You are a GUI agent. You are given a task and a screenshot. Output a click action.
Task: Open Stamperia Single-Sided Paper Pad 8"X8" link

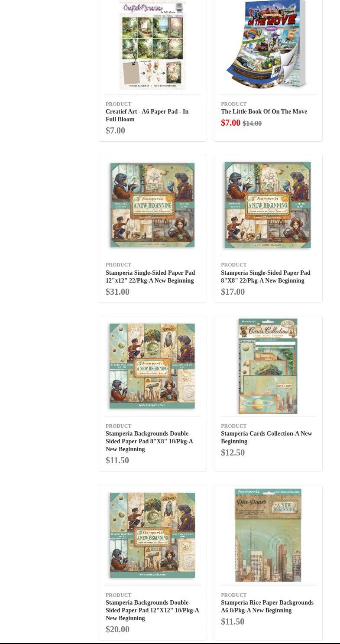click(x=266, y=276)
